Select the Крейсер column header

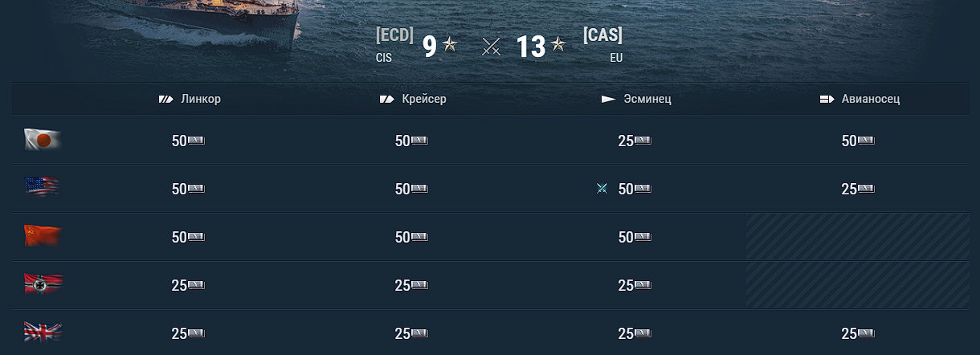pyautogui.click(x=413, y=99)
